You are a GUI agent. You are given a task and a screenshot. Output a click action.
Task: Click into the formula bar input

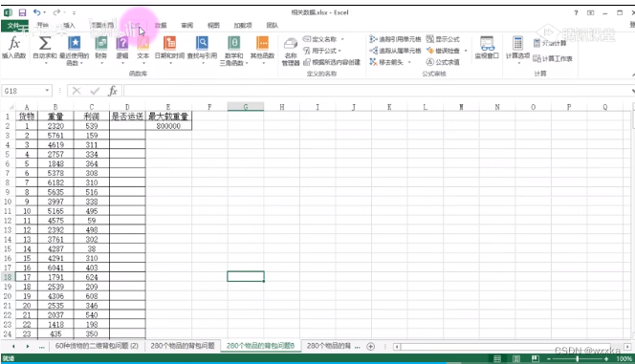click(x=377, y=91)
